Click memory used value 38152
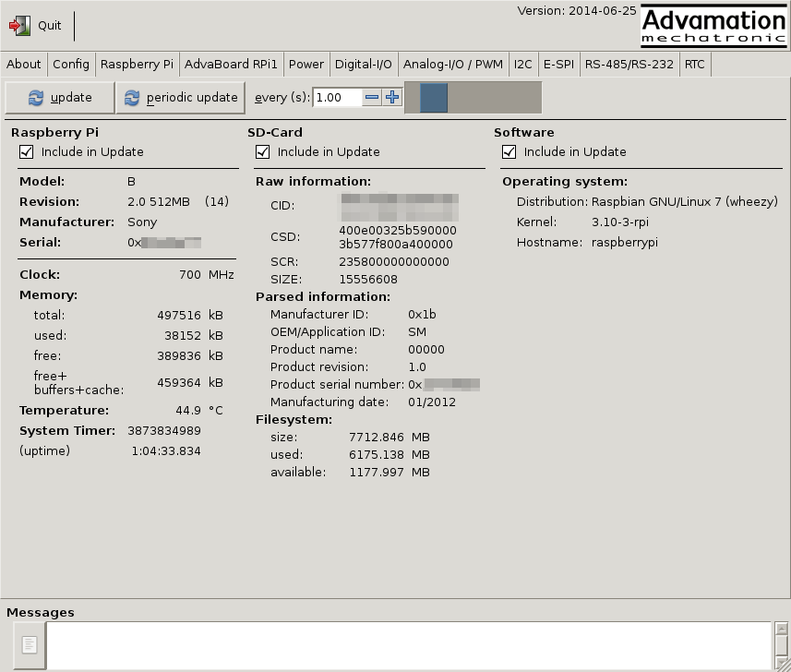Screen dimensions: 791x672 pyautogui.click(x=183, y=335)
